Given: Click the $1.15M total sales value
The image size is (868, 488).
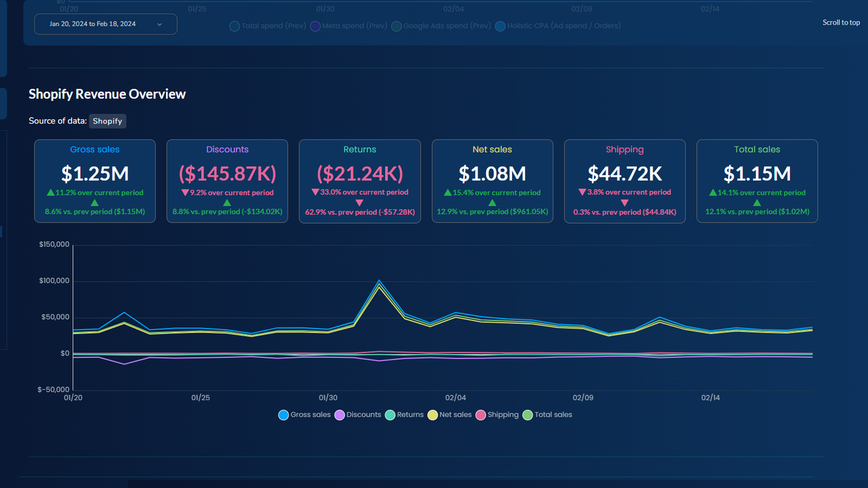Looking at the screenshot, I should (x=757, y=174).
